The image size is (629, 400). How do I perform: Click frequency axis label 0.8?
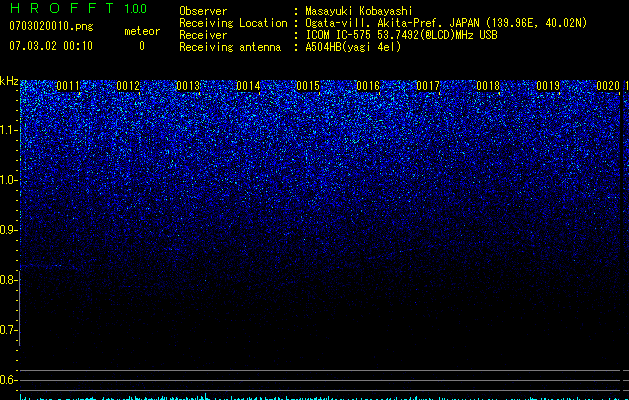[x=7, y=280]
